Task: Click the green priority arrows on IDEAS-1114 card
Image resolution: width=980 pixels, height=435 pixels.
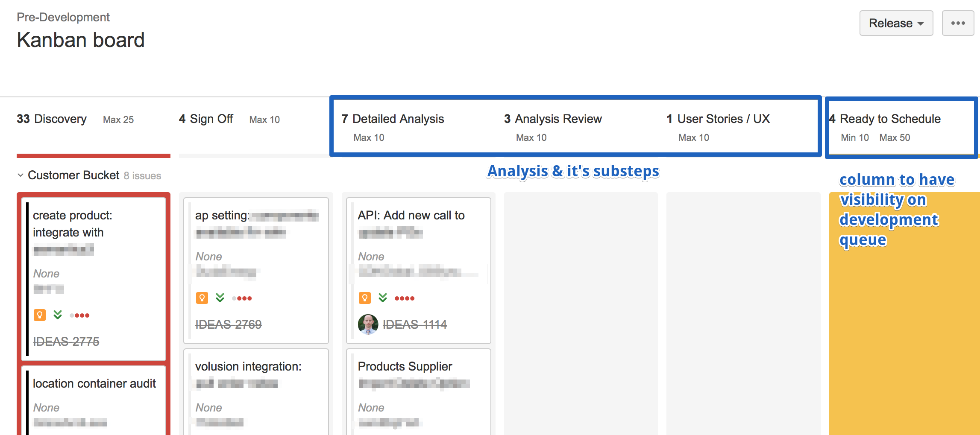Action: (383, 298)
